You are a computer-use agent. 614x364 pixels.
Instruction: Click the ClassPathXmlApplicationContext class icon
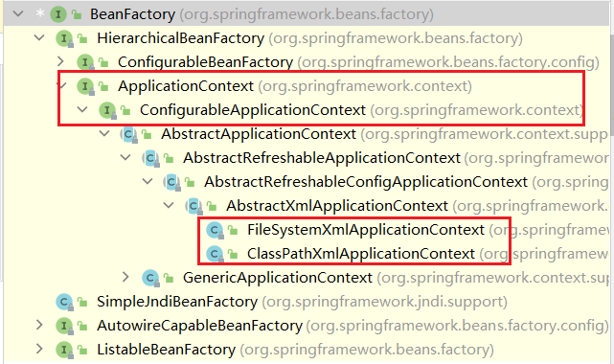[215, 254]
